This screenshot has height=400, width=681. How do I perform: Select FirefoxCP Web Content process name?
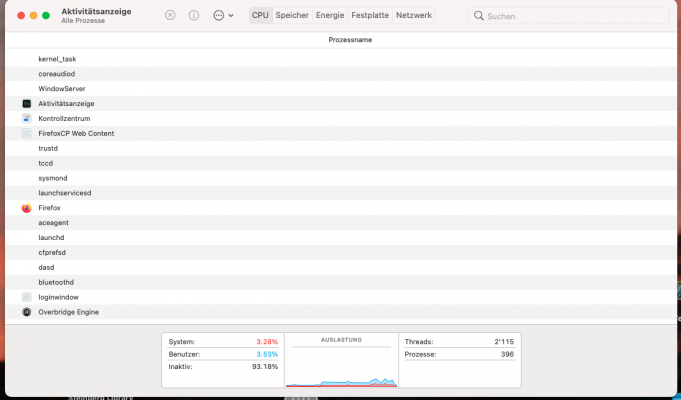point(76,133)
